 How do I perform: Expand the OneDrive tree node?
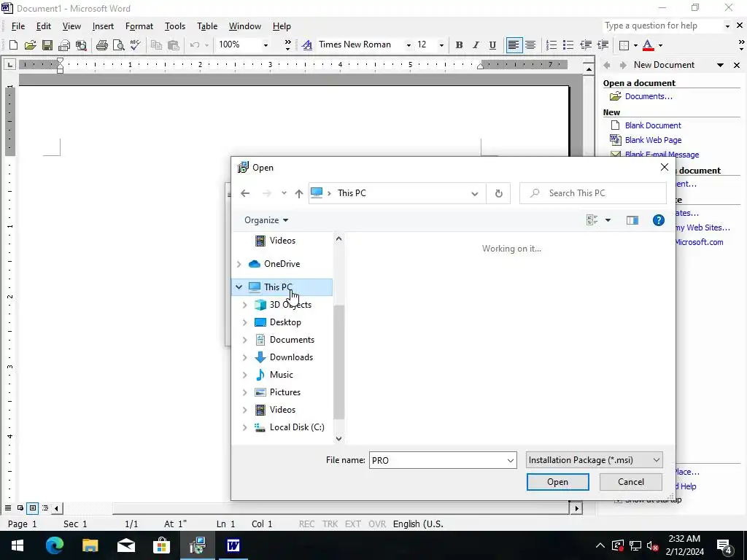(239, 264)
